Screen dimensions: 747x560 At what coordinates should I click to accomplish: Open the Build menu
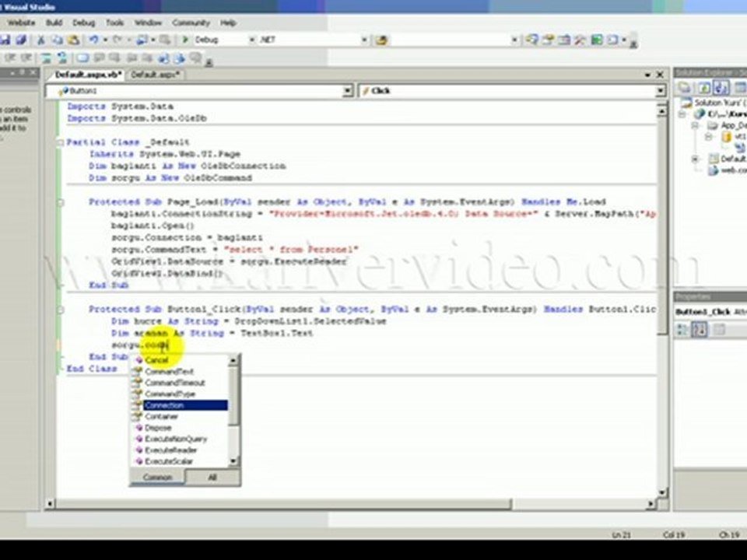pos(54,23)
